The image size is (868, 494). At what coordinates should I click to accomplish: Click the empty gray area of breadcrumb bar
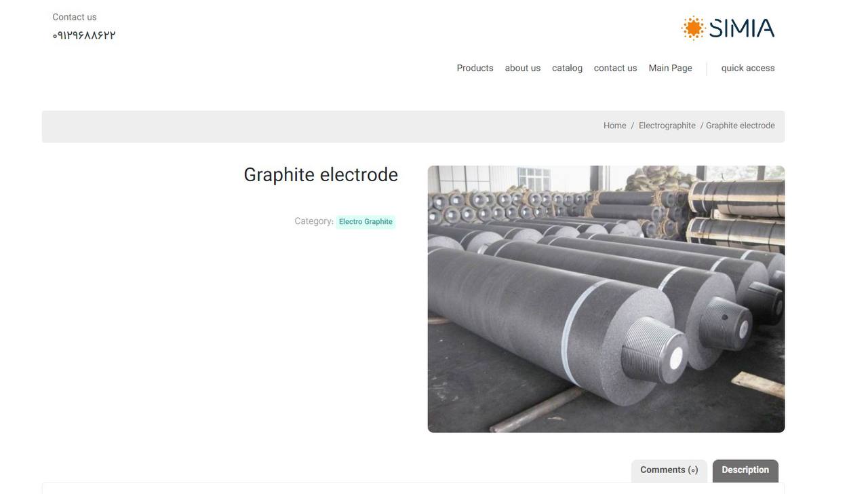305,127
